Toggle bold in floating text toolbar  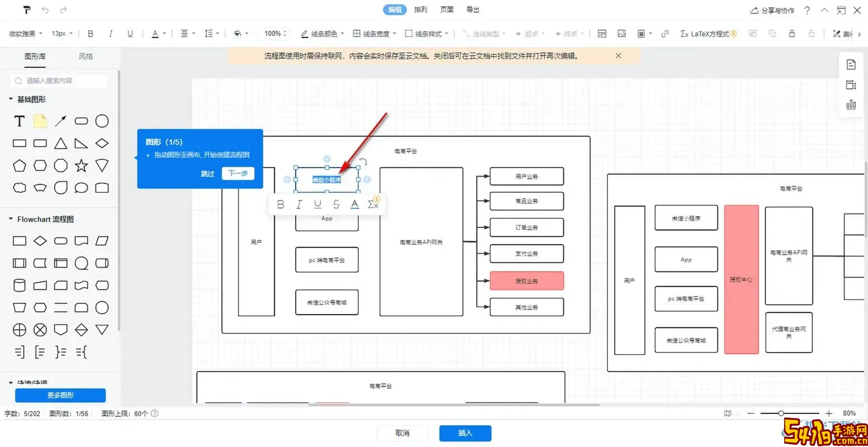coord(281,205)
